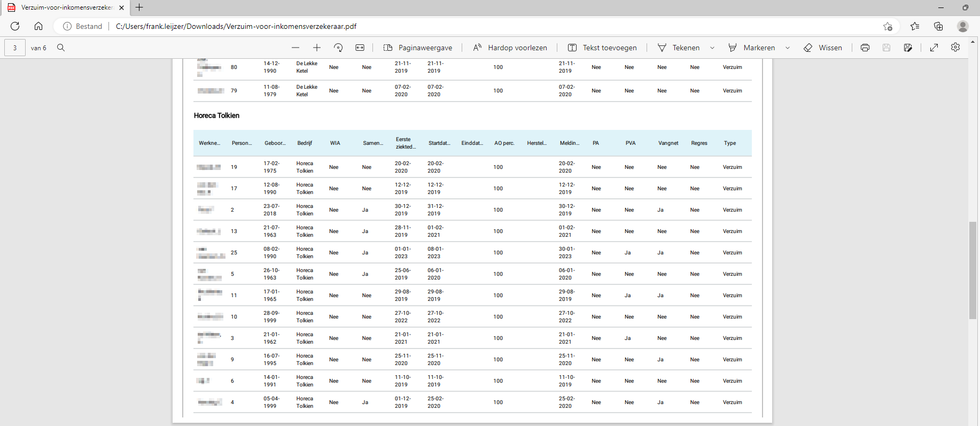The height and width of the screenshot is (426, 980).
Task: Click the Einddat... column header
Action: [472, 143]
